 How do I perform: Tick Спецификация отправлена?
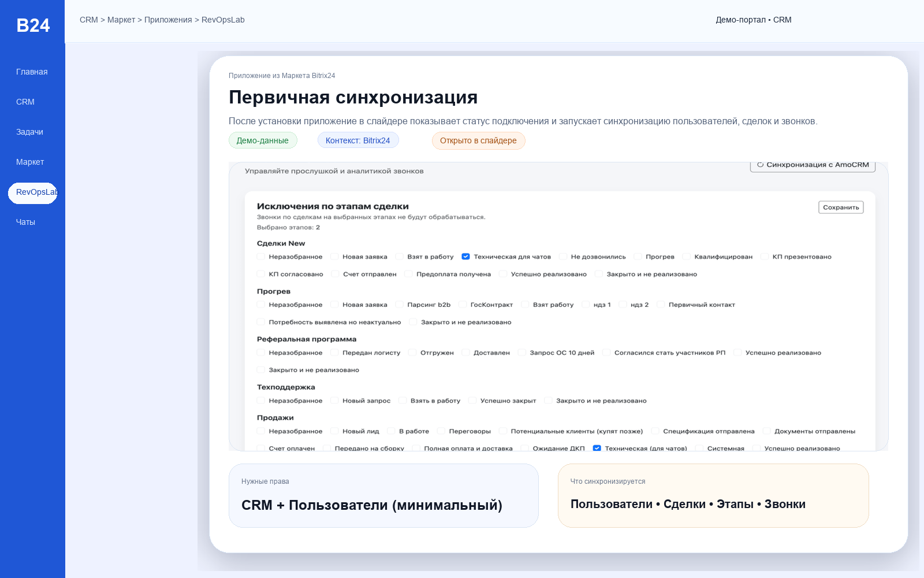pyautogui.click(x=655, y=431)
